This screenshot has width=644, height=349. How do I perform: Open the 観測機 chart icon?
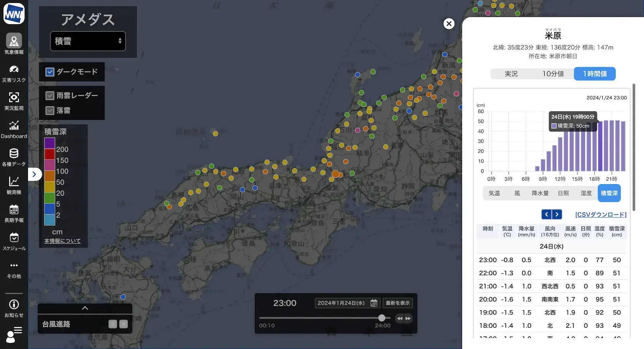[x=14, y=185]
